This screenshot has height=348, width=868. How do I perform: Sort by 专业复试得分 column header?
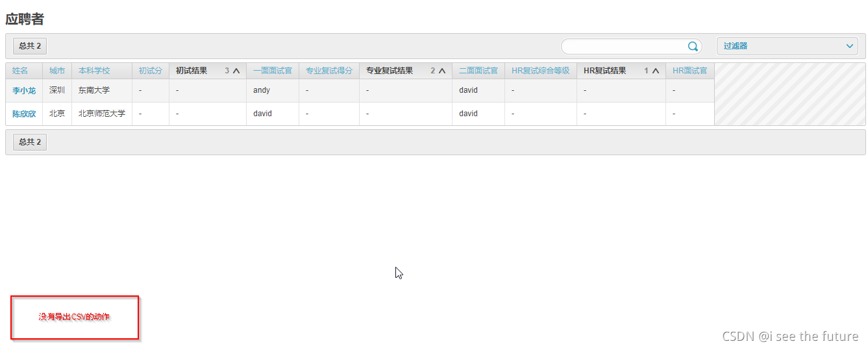(x=329, y=71)
